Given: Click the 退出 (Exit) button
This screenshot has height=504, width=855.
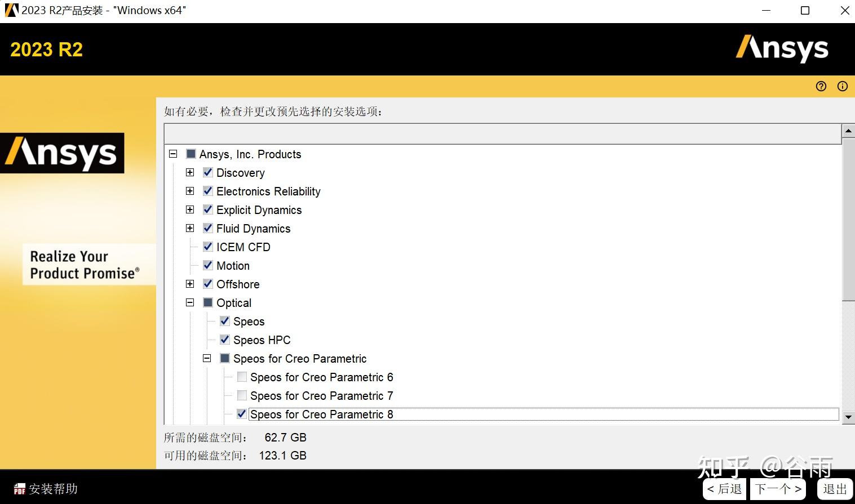Looking at the screenshot, I should [834, 488].
